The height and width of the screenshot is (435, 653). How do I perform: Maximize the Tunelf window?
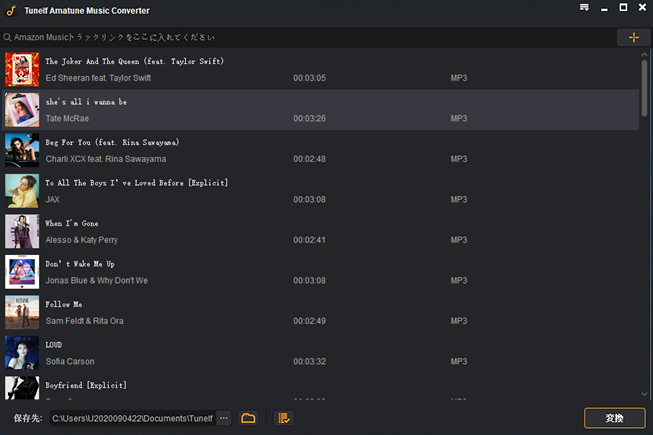click(623, 7)
